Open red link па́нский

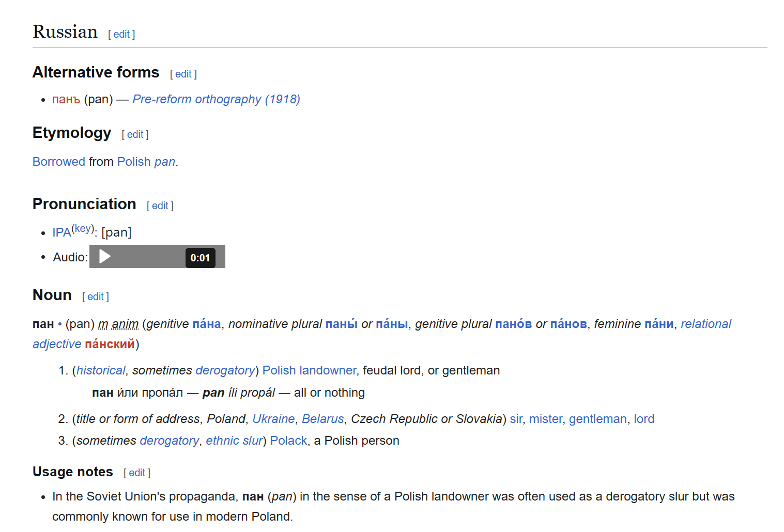click(110, 344)
